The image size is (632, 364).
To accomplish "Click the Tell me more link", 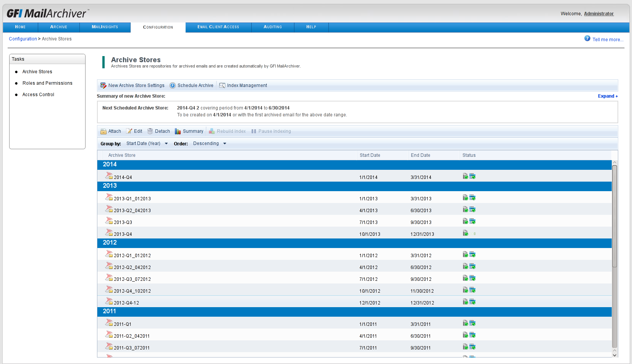I will 608,40.
